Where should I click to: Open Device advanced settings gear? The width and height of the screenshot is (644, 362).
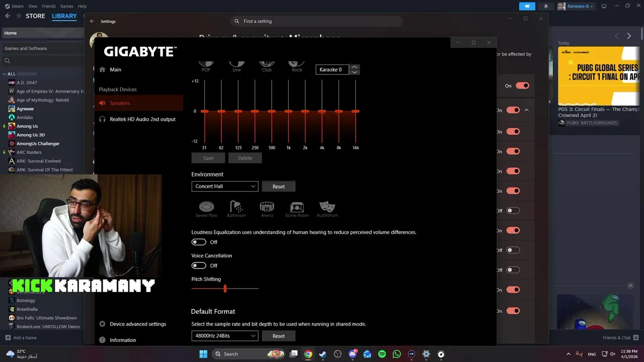[103, 324]
